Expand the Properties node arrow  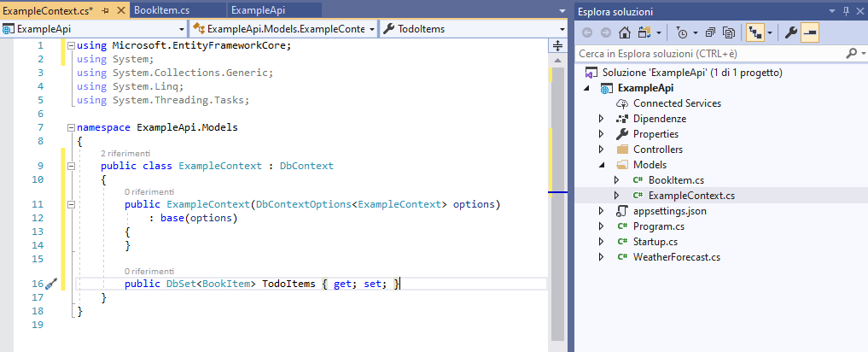pyautogui.click(x=602, y=134)
